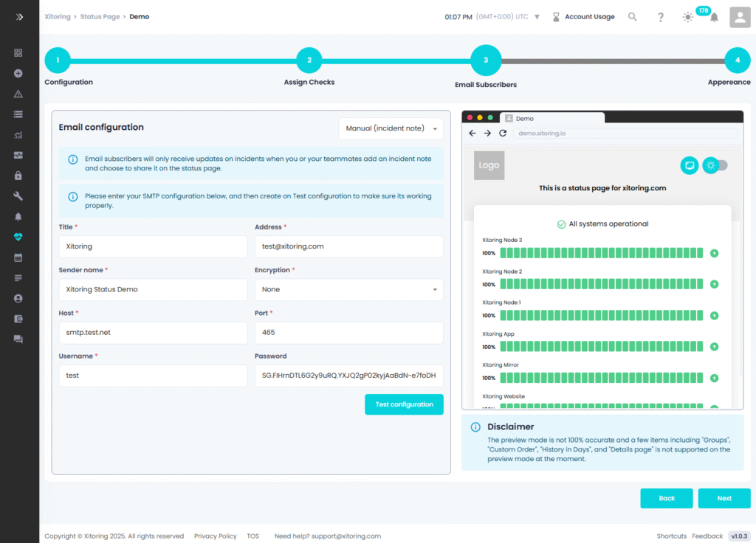The width and height of the screenshot is (756, 543).
Task: Toggle the preview dark mode switch
Action: (x=715, y=166)
